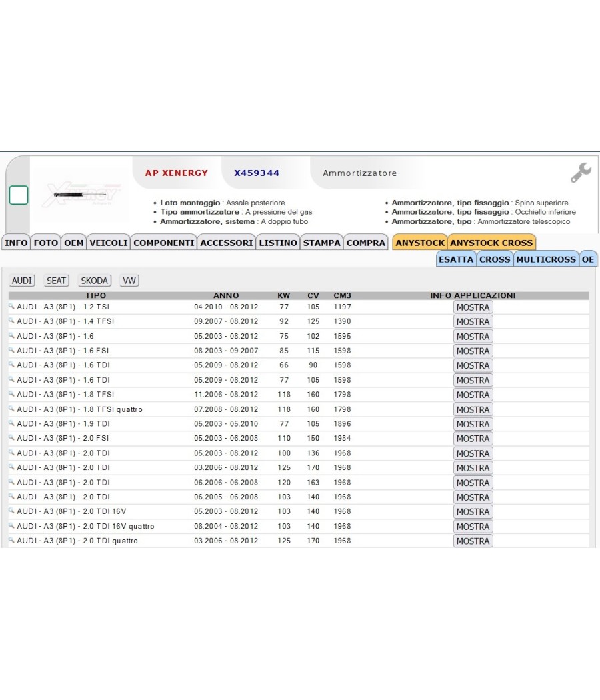The width and height of the screenshot is (600, 700).
Task: Click magnifier icon for 1.8 TFSI quattro
Action: 11,409
